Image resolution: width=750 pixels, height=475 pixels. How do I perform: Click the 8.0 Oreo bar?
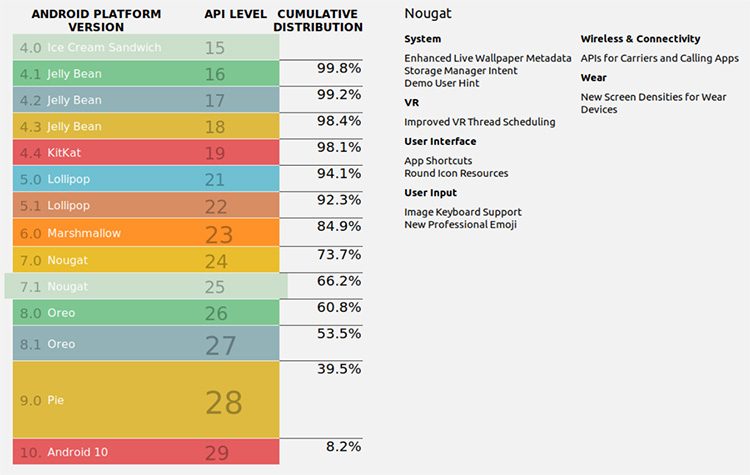tap(146, 313)
